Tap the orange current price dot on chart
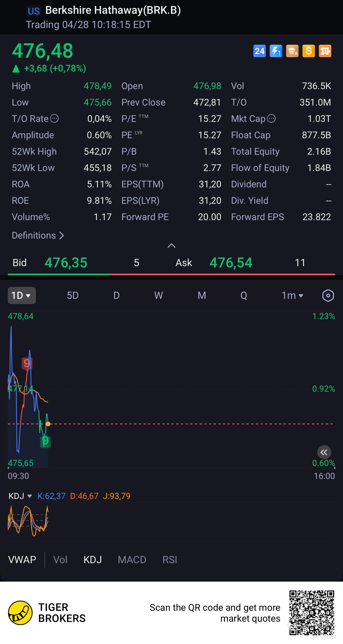The height and width of the screenshot is (644, 343). coord(48,424)
